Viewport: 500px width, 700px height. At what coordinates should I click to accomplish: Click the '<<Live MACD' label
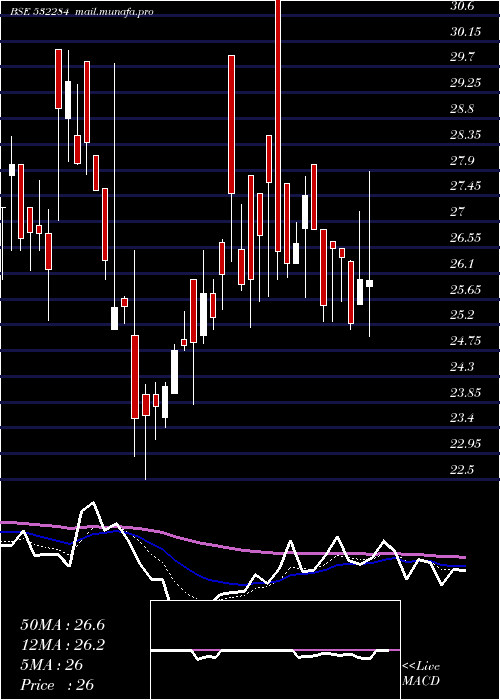[x=421, y=674]
